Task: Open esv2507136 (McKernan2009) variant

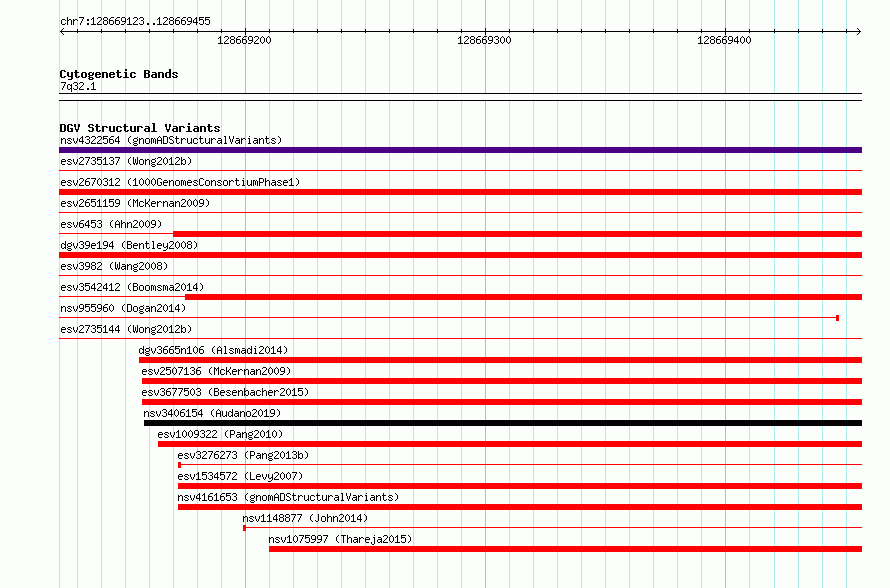Action: point(216,371)
